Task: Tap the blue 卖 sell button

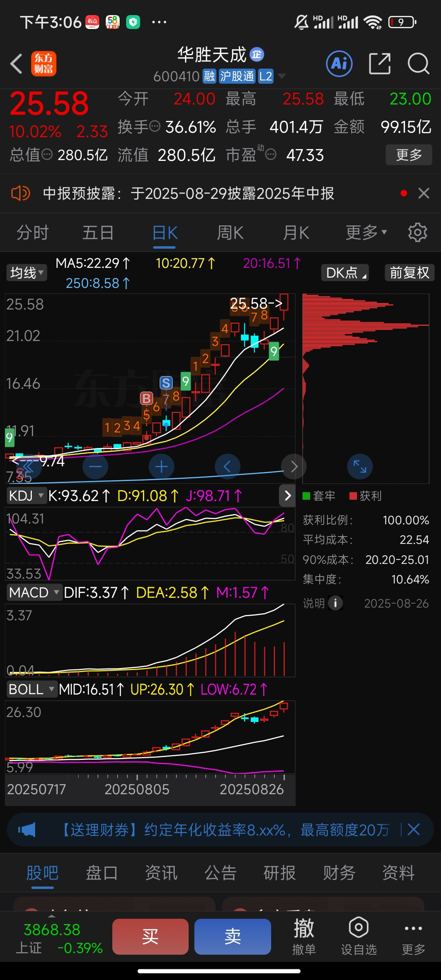Action: click(x=233, y=936)
